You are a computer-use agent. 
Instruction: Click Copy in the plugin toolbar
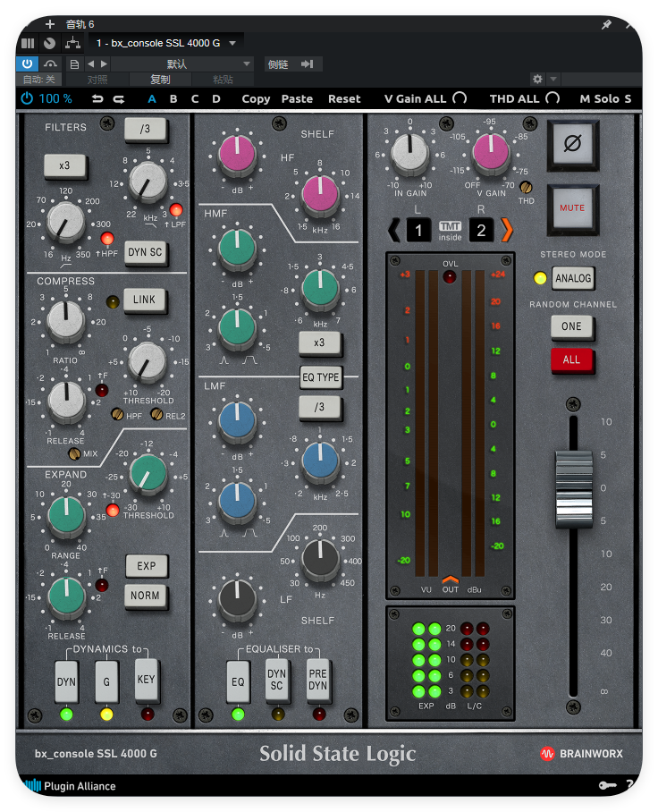(256, 99)
